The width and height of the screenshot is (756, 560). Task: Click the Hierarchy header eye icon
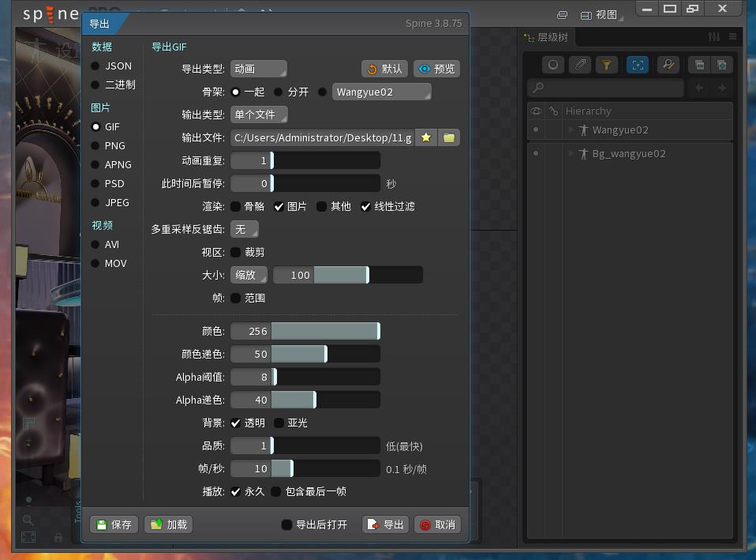point(536,111)
